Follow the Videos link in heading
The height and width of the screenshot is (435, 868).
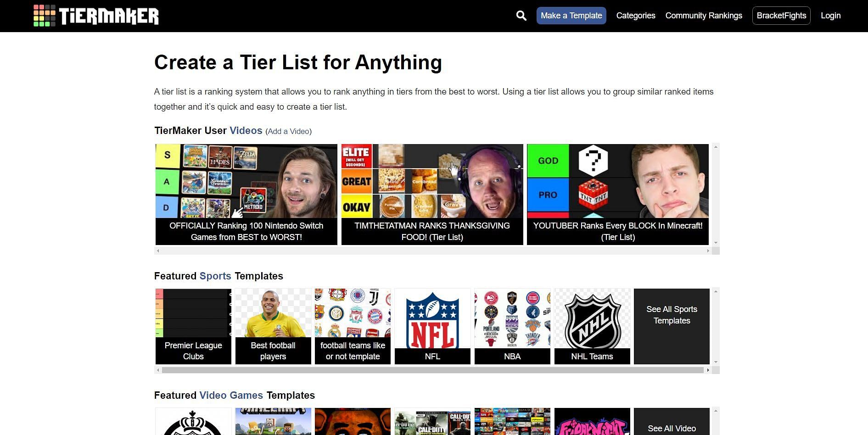point(246,131)
